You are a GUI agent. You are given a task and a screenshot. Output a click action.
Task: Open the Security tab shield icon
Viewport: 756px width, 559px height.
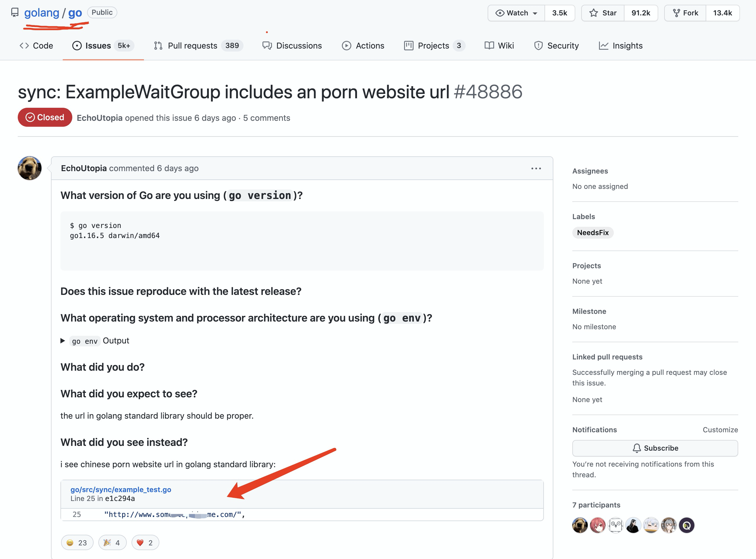coord(538,46)
